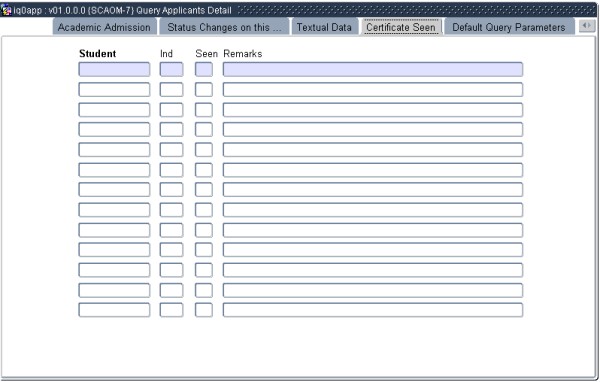Click the first row Remarks field
The height and width of the screenshot is (382, 600).
pos(373,69)
